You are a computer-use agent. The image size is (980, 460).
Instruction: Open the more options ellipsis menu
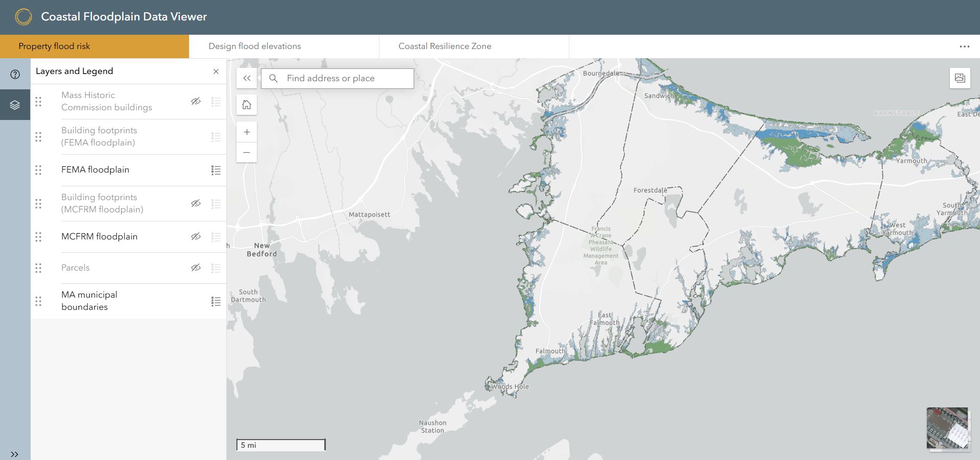coord(964,46)
